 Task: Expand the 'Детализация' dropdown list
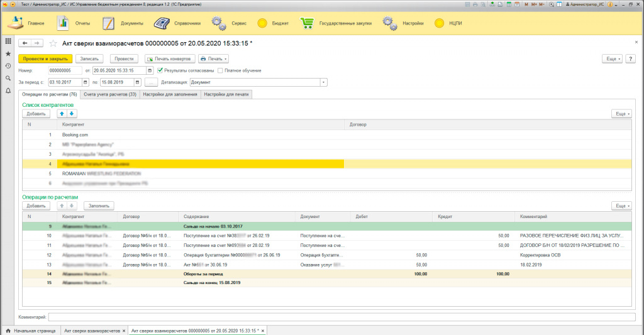point(323,82)
